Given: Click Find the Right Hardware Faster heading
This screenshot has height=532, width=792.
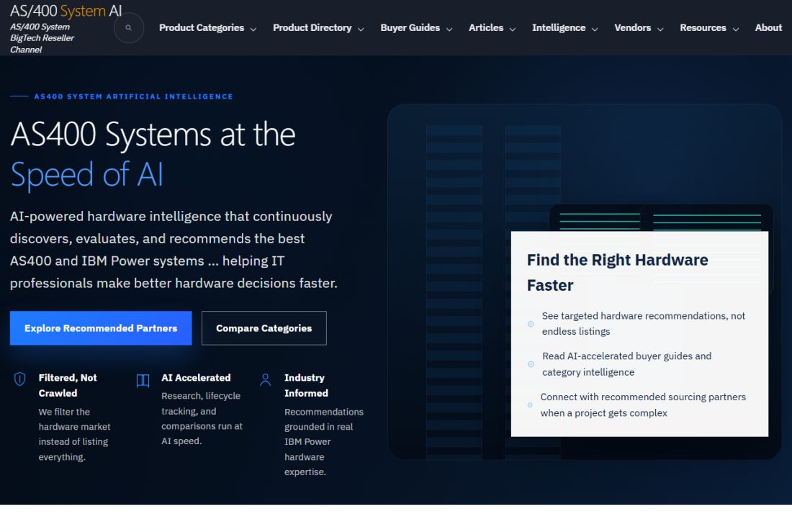Looking at the screenshot, I should [617, 272].
